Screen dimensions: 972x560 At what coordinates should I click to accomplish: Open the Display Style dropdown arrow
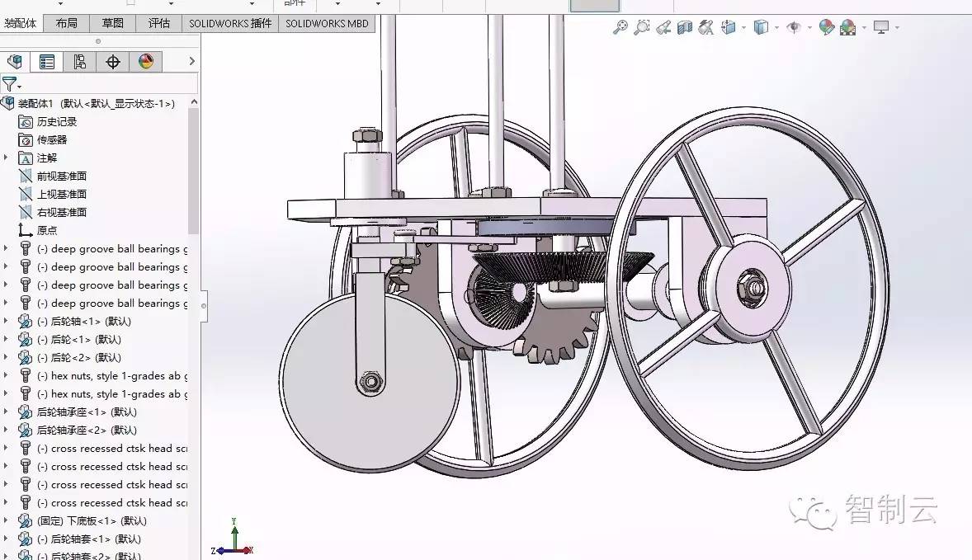tap(776, 28)
